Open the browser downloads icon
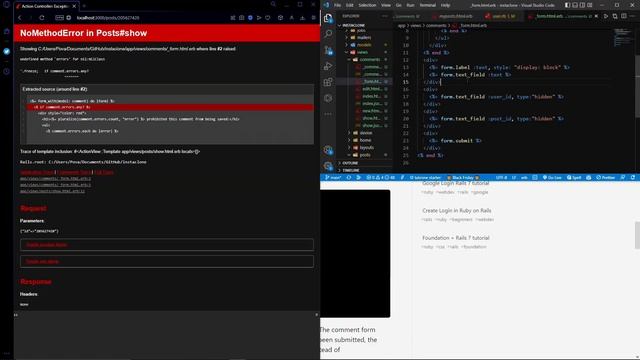 point(302,18)
